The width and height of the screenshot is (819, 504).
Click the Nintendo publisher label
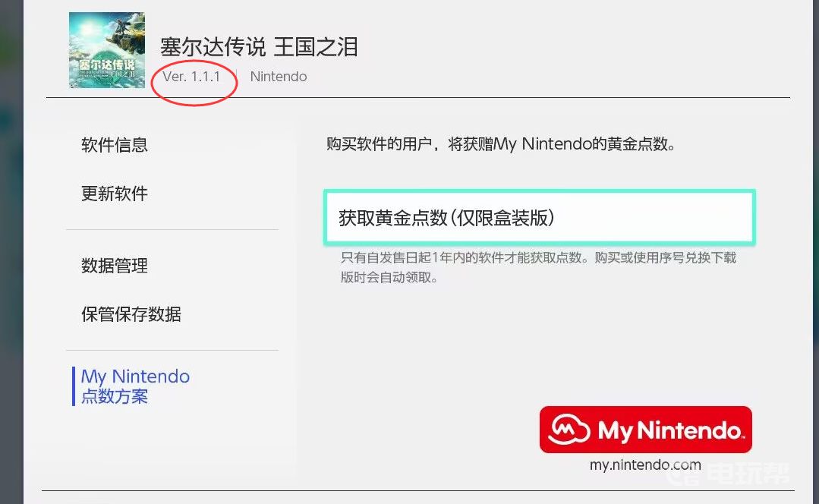point(279,76)
